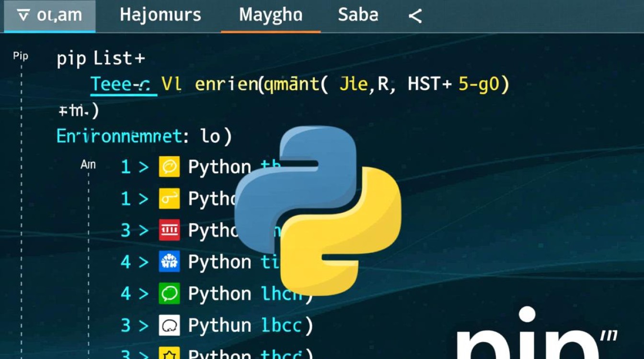Click the "enrien(qmānt(" text
This screenshot has width=644, height=359.
pos(261,85)
